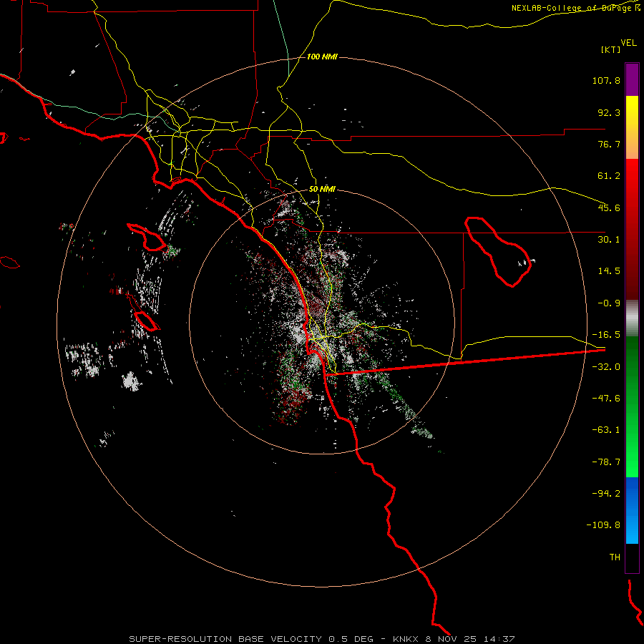644x644 pixels.
Task: Click the -94.2 legend value
Action: click(x=606, y=493)
